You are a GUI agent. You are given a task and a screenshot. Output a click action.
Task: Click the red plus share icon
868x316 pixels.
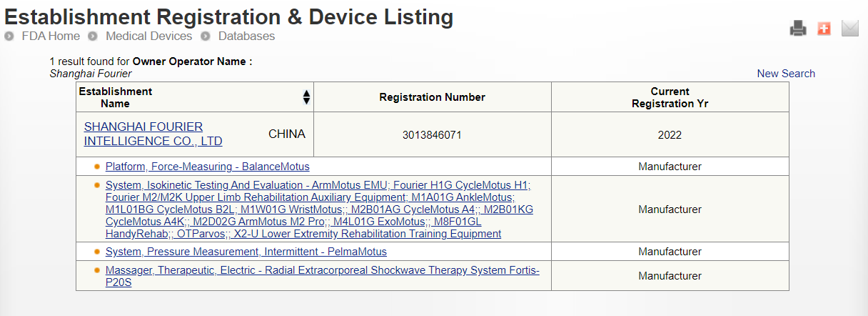point(824,29)
